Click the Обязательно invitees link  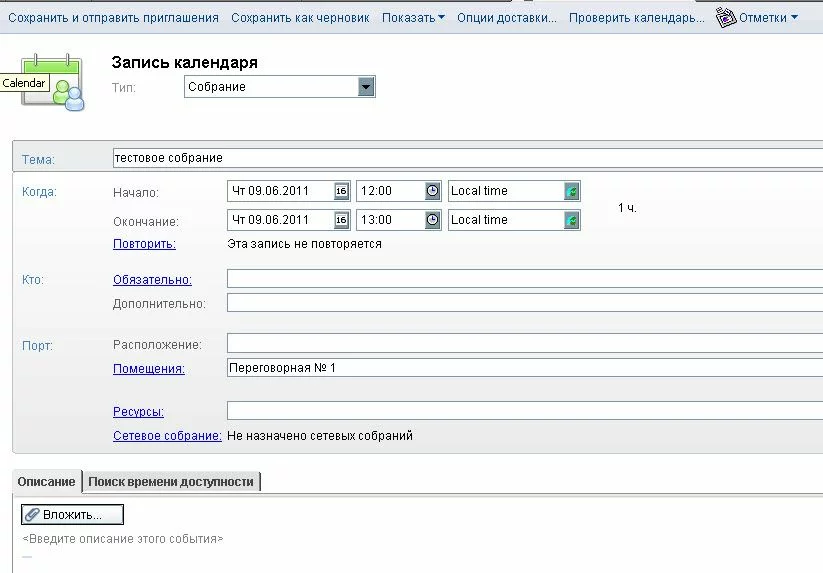click(152, 280)
